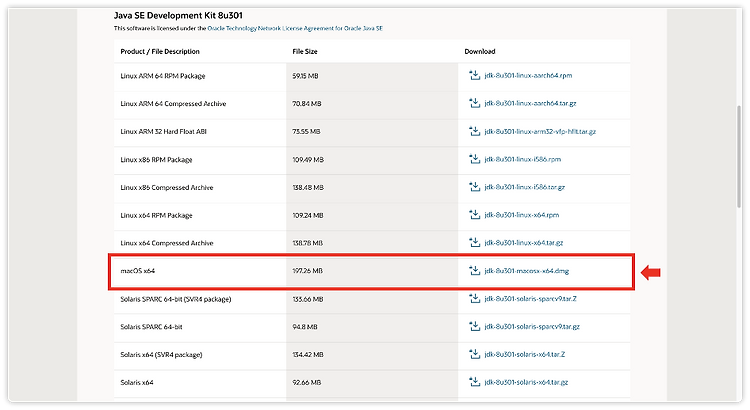Select the 'Java SE Development Kit 8u301' heading

coord(178,15)
